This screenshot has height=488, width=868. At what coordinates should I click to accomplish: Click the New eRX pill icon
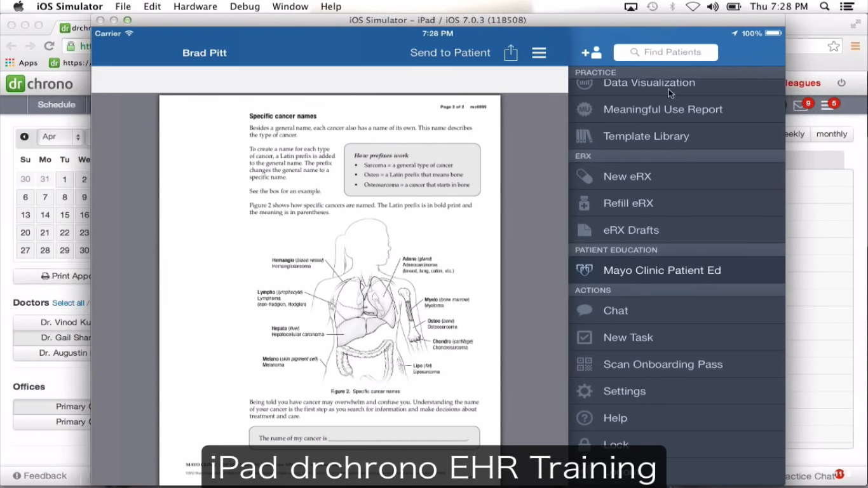coord(584,176)
